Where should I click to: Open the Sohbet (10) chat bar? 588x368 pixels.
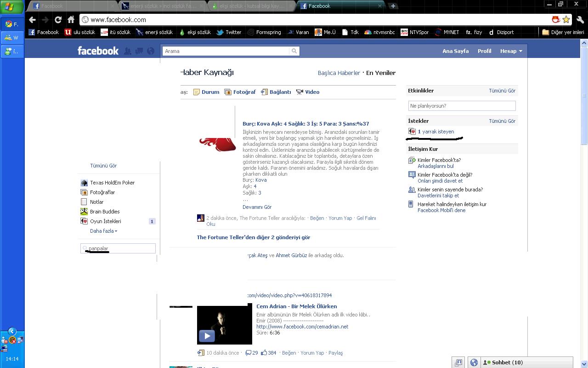pos(526,362)
